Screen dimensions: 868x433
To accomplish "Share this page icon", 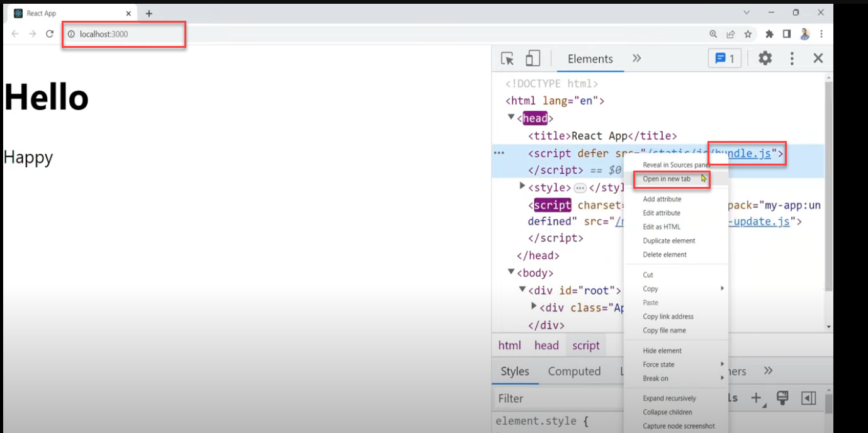I will 730,34.
